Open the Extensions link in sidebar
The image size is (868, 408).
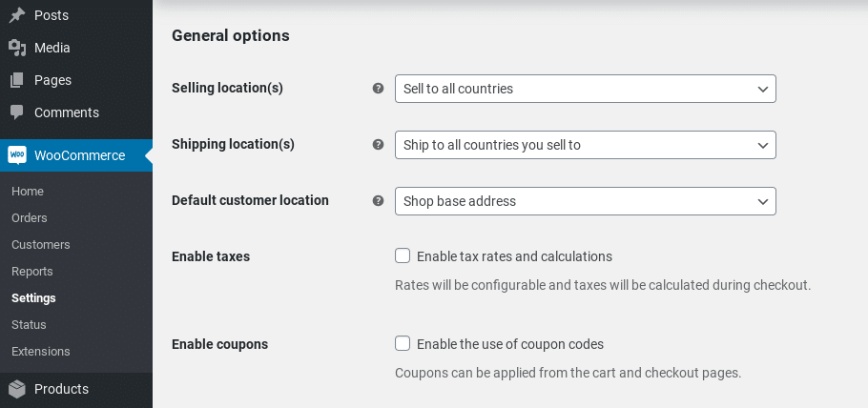point(41,352)
